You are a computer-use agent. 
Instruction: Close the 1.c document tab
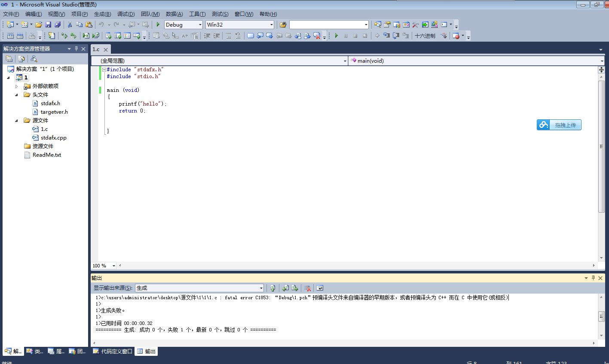106,49
